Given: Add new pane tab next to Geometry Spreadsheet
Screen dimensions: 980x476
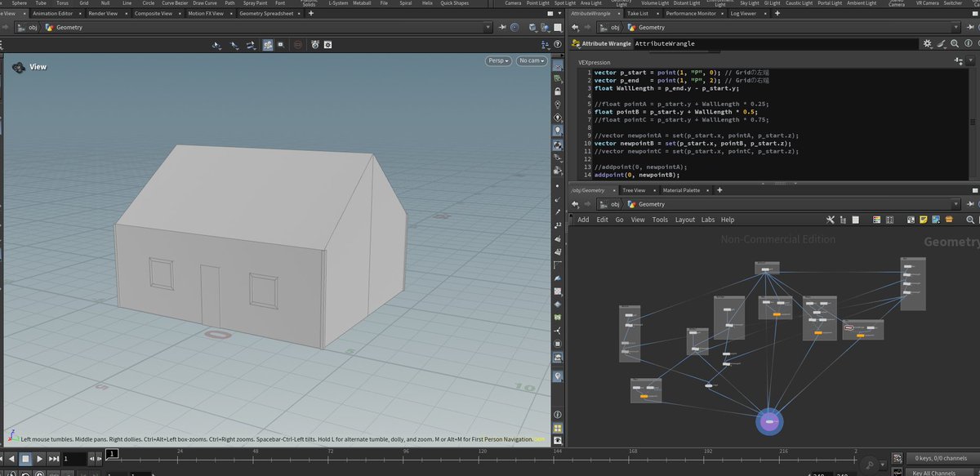Looking at the screenshot, I should (310, 13).
